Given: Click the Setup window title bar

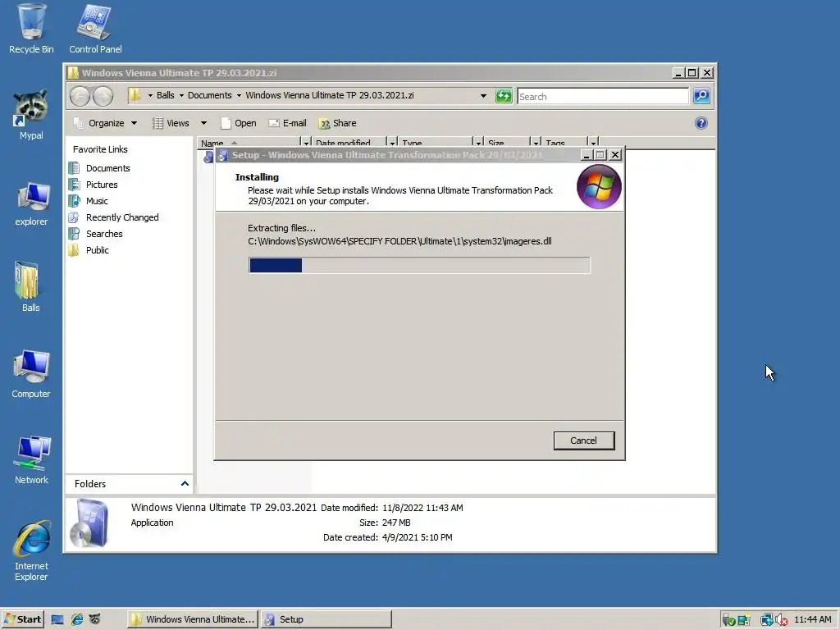Looking at the screenshot, I should tap(398, 155).
